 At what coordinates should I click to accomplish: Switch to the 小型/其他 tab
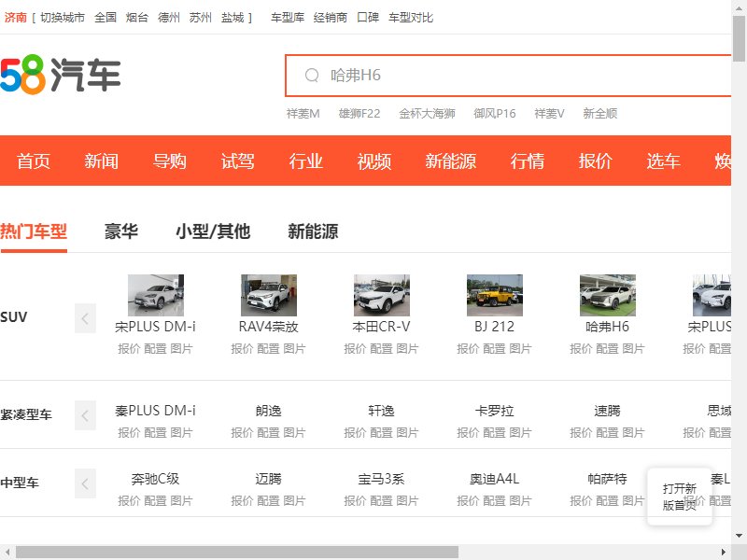(x=213, y=231)
